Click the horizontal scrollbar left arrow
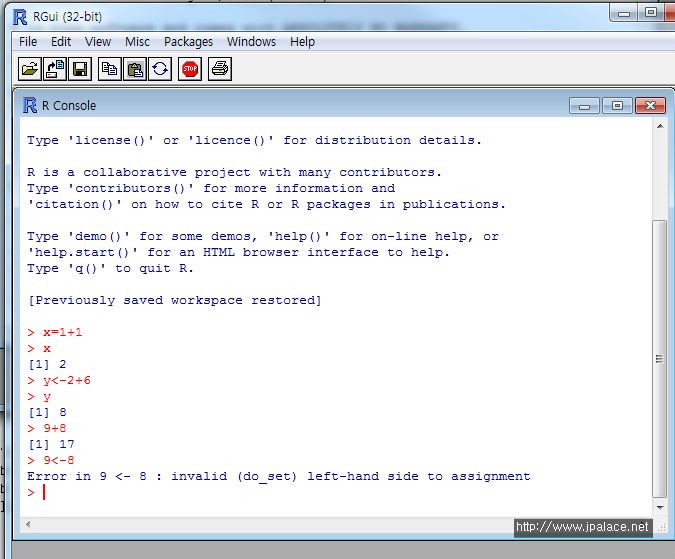Image resolution: width=675 pixels, height=559 pixels. pyautogui.click(x=28, y=524)
